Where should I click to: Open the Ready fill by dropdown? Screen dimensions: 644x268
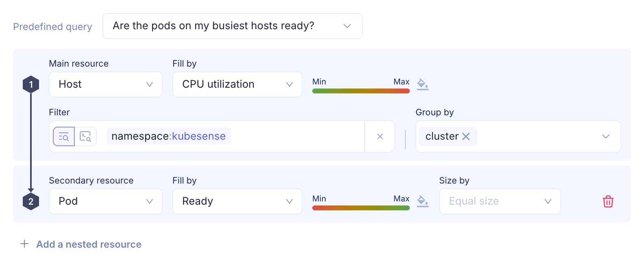[x=237, y=201]
